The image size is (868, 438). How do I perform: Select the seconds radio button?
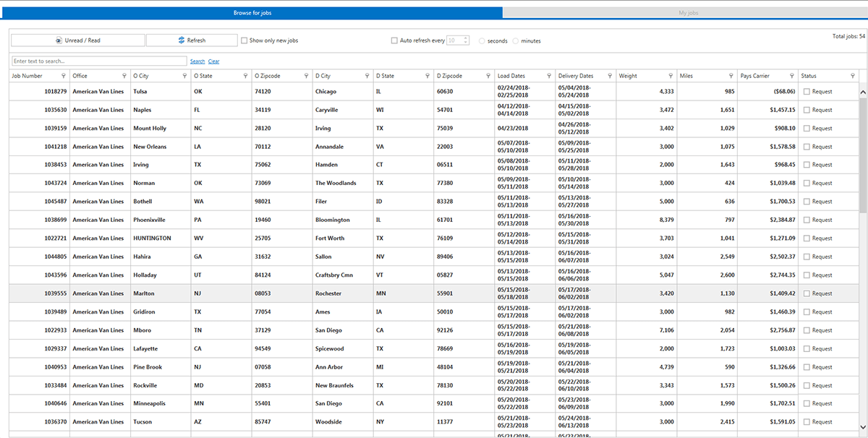[x=482, y=41]
